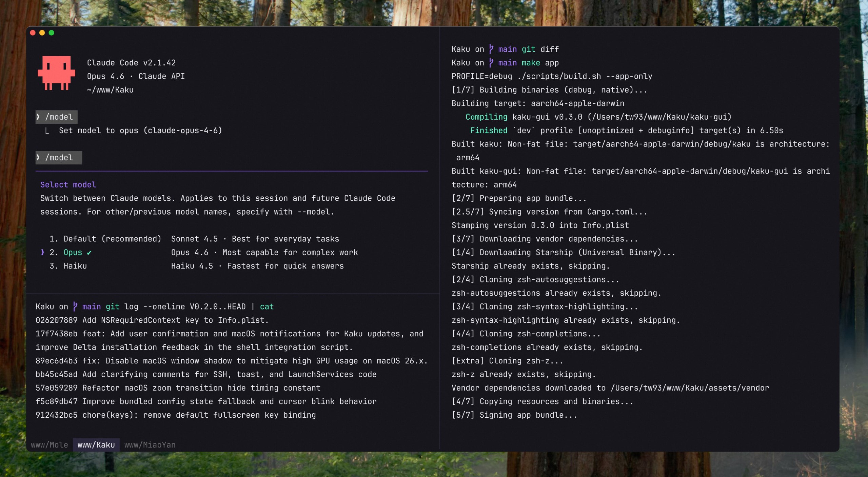Viewport: 868px width, 477px height.
Task: Click commit hash 912432bc5
Action: coord(57,415)
